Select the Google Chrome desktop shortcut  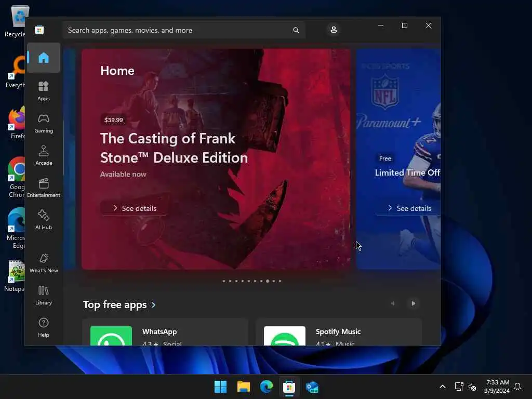click(x=16, y=177)
